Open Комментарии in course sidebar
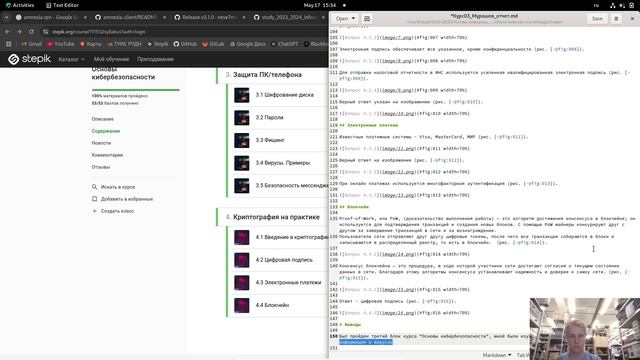This screenshot has width=640, height=360. click(x=107, y=155)
